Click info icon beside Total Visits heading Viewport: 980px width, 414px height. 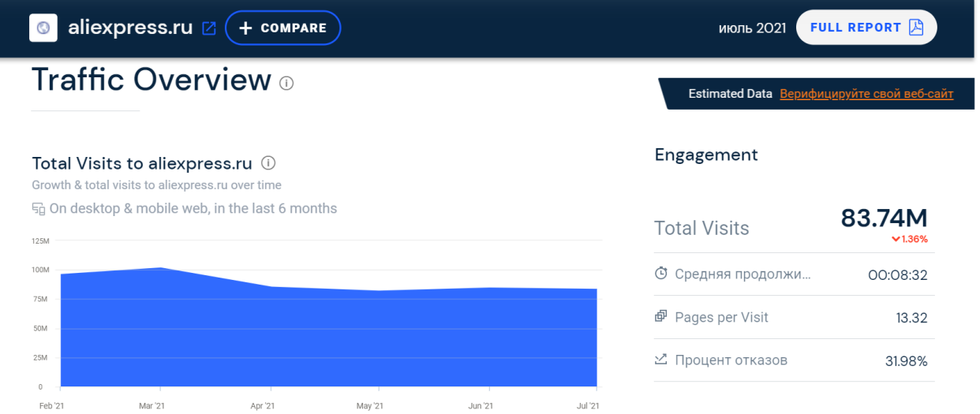268,163
